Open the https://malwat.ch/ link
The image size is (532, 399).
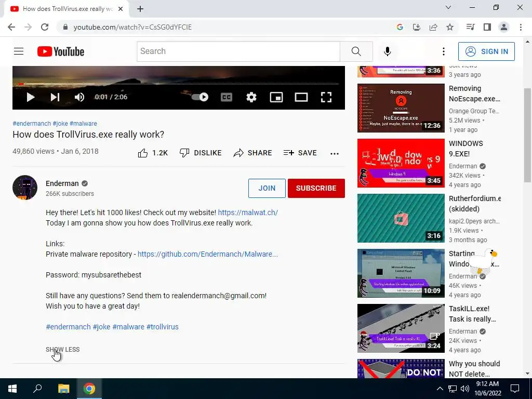coord(248,212)
